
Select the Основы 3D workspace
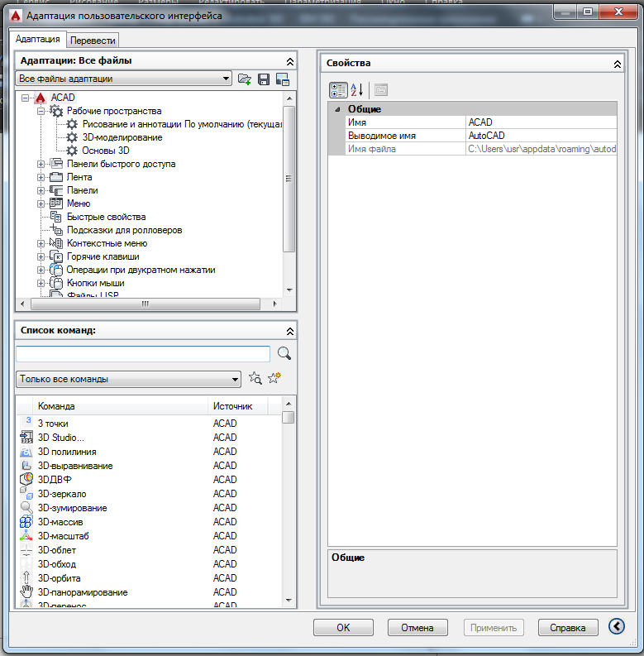click(105, 151)
